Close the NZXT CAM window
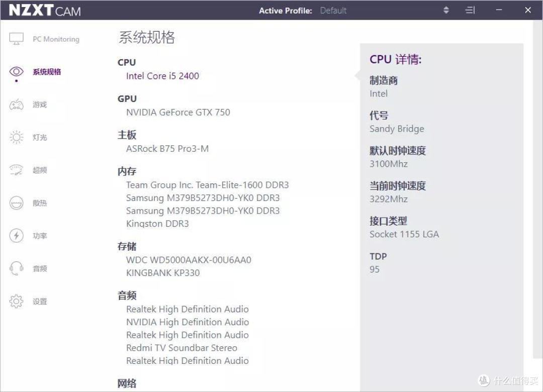Viewport: 543px width, 392px height. [528, 10]
